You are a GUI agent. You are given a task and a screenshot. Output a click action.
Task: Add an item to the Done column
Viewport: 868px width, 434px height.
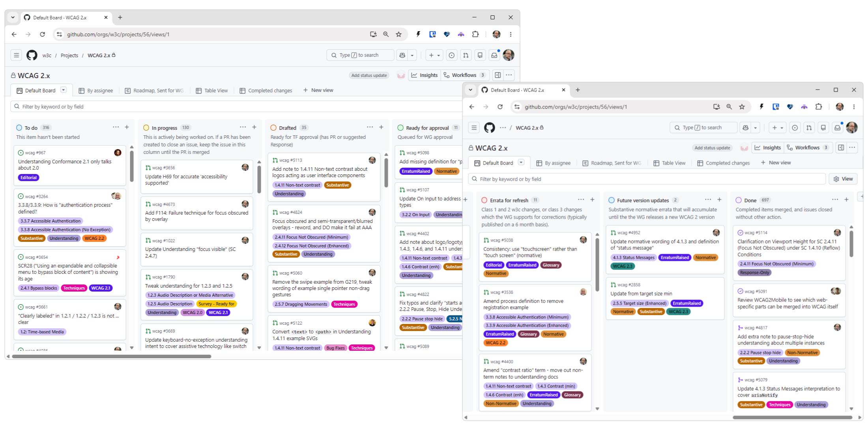pos(846,200)
